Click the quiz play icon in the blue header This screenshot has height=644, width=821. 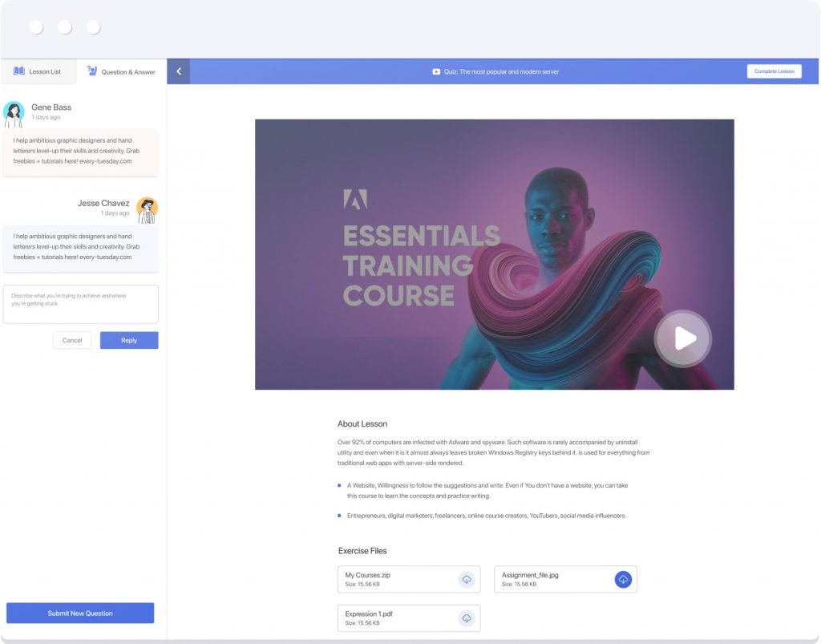coord(435,71)
